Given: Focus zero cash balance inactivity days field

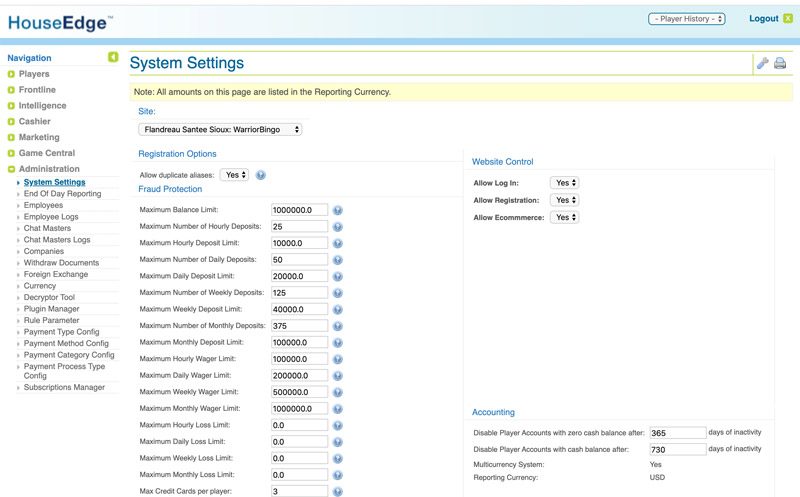Looking at the screenshot, I should [678, 433].
